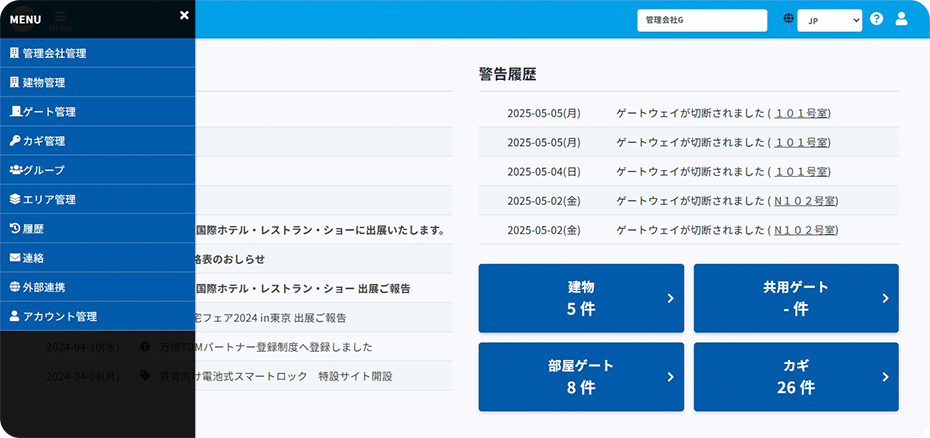The height and width of the screenshot is (438, 930).
Task: Open アカウント管理 from the menu
Action: 59,316
